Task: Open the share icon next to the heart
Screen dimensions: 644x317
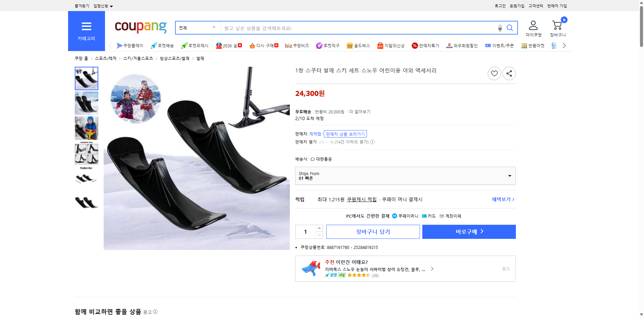Action: coord(509,73)
